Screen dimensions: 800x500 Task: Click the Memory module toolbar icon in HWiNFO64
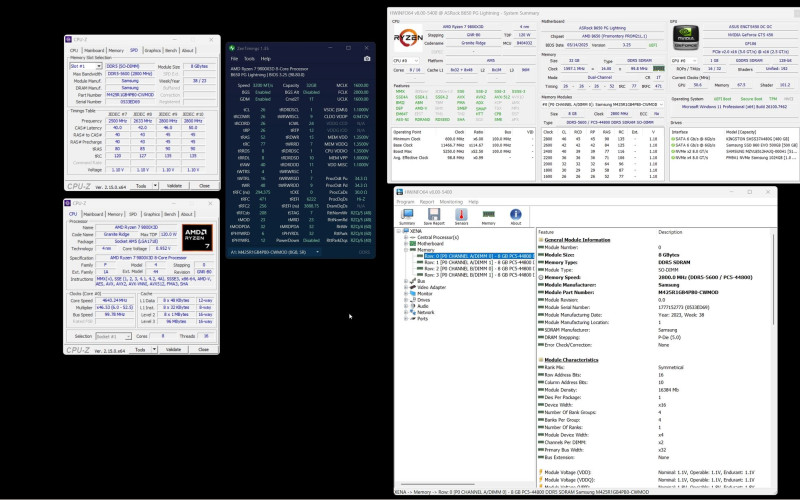(x=488, y=216)
